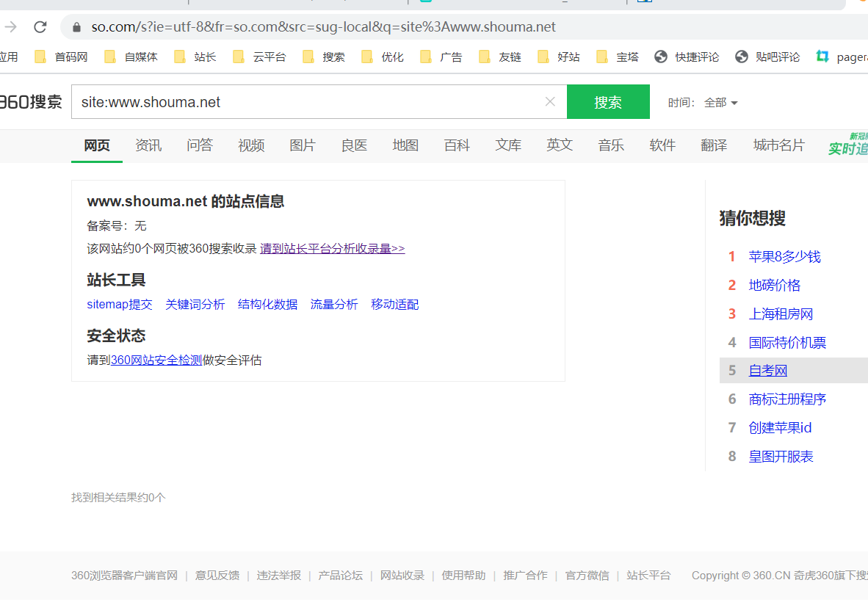The image size is (868, 602).
Task: Switch to the 资讯 tab
Action: click(148, 145)
